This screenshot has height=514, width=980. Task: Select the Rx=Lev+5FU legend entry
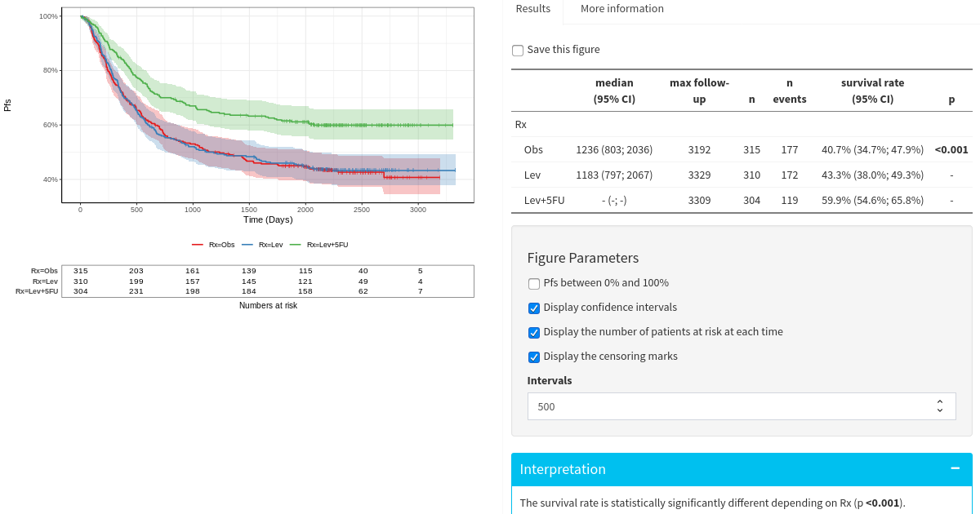327,244
